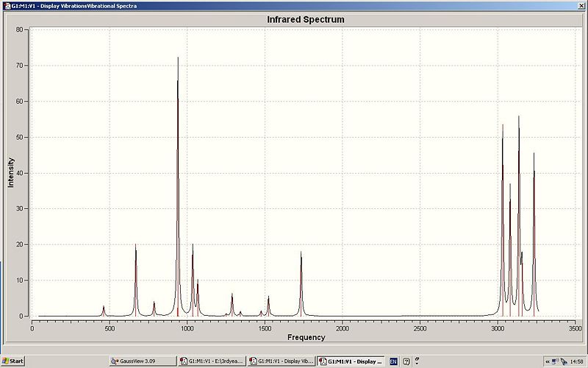Close the Vibrational Spectra window
The width and height of the screenshot is (588, 368).
pyautogui.click(x=581, y=6)
